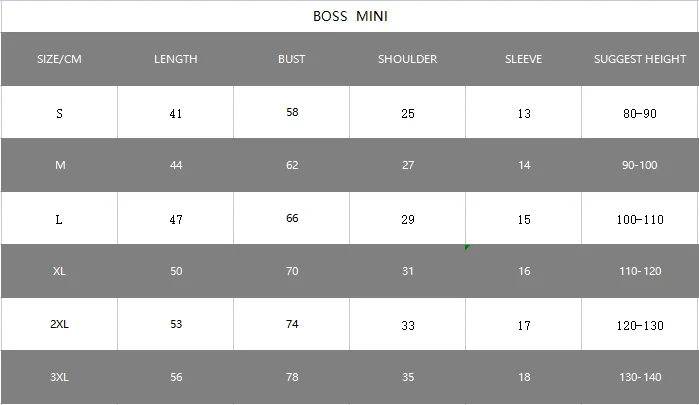Screen dimensions: 699x405
Task: Select the XL size row label
Action: click(x=59, y=271)
